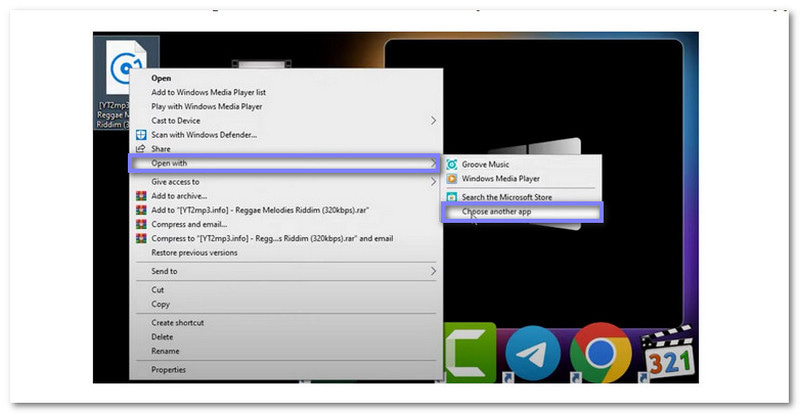The image size is (800, 414).
Task: Select Add to Windows Media Player list
Action: point(208,92)
